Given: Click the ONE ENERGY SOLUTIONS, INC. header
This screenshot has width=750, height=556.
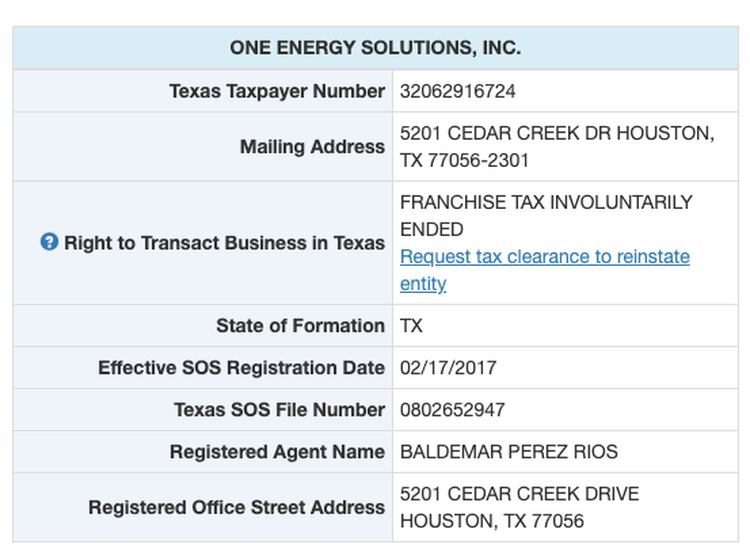Looking at the screenshot, I should (375, 48).
